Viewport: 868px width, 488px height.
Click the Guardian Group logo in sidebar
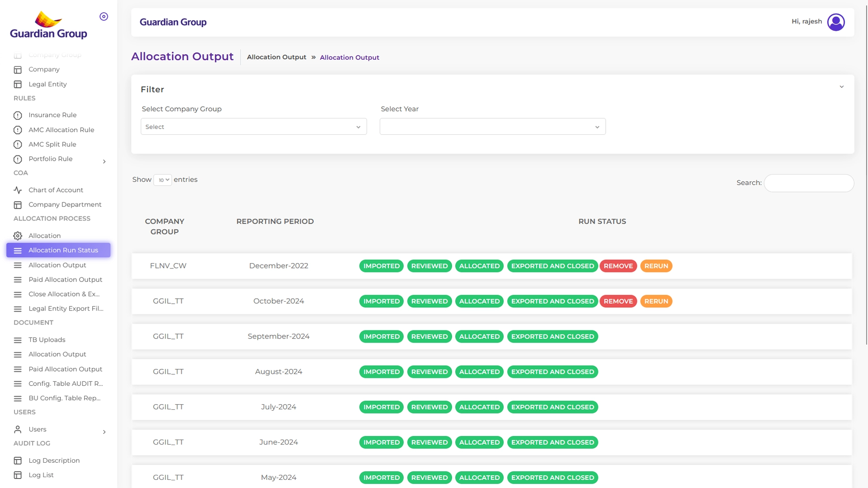pyautogui.click(x=48, y=25)
